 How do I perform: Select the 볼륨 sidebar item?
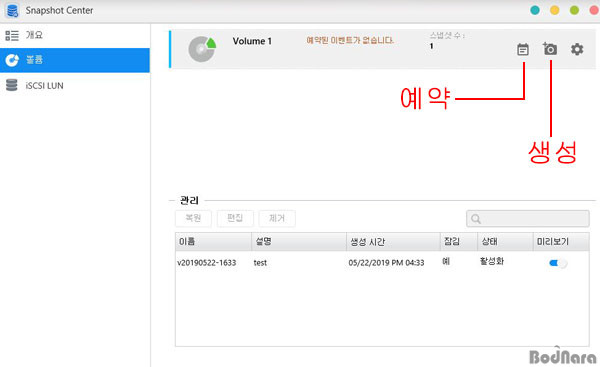(x=75, y=60)
